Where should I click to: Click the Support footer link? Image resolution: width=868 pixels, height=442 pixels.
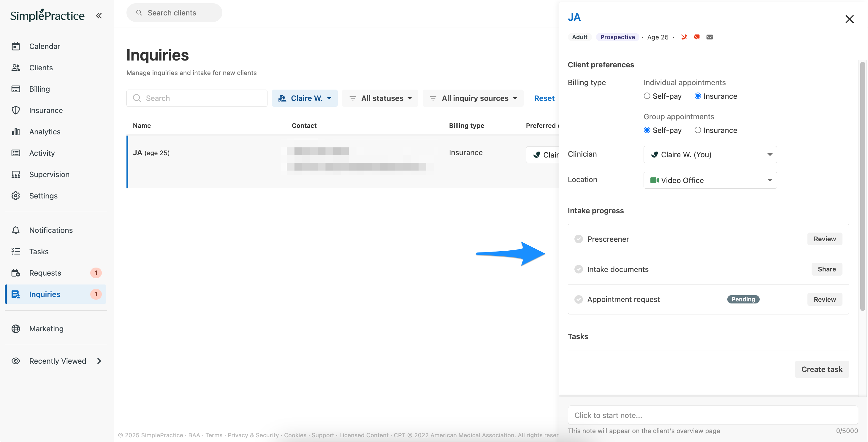click(x=322, y=435)
